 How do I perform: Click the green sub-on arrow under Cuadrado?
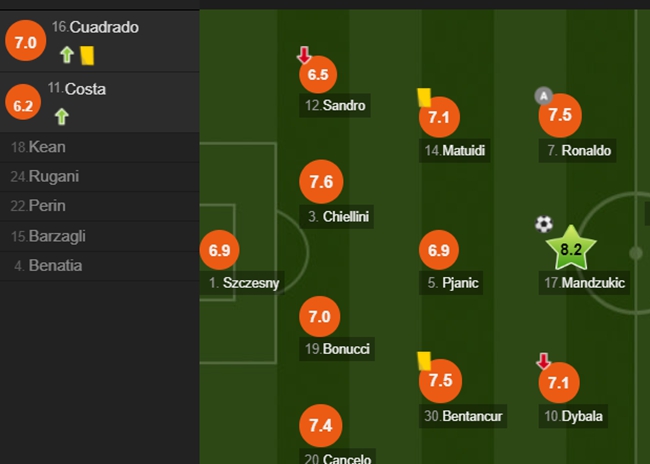click(x=67, y=55)
